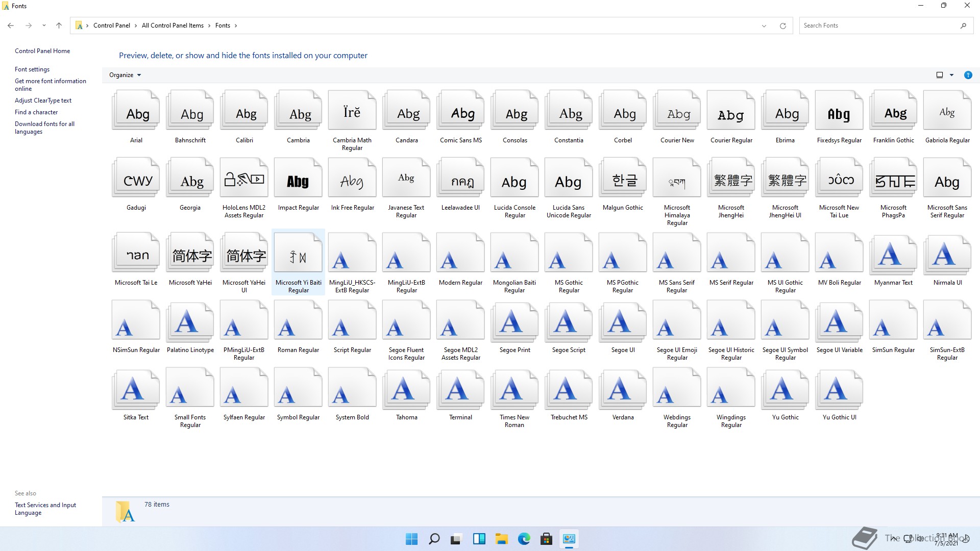Expand the address bar history dropdown

tap(764, 26)
